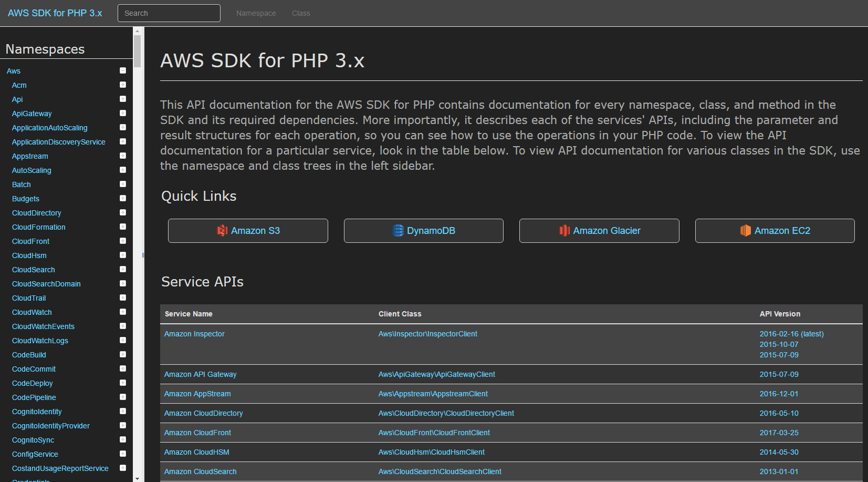Expand the CloudHsm namespace node
This screenshot has height=482, width=868.
tap(123, 255)
